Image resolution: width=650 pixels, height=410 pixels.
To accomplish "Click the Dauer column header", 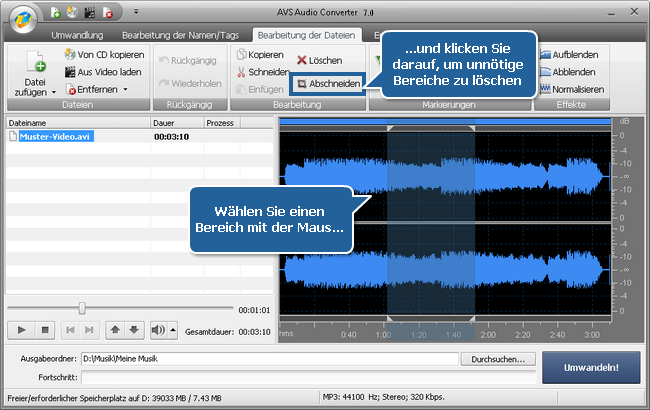I will 177,123.
